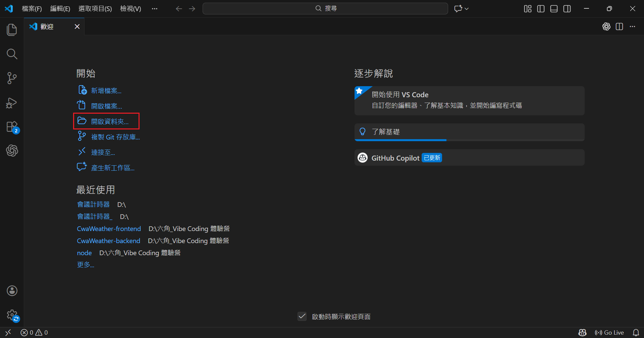Open recent folder CwaWeather-frontend
This screenshot has height=338, width=644.
tap(109, 229)
